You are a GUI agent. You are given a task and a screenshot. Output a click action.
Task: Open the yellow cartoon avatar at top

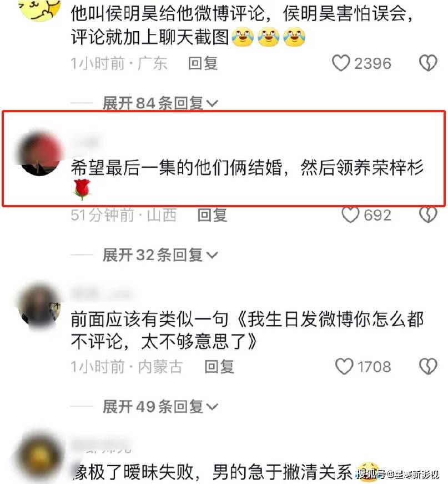[39, 9]
